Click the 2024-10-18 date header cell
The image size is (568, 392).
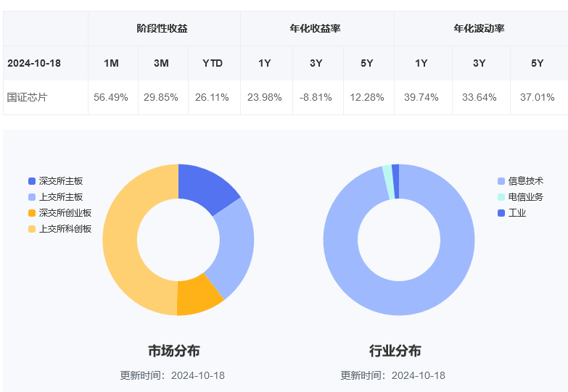tap(34, 63)
